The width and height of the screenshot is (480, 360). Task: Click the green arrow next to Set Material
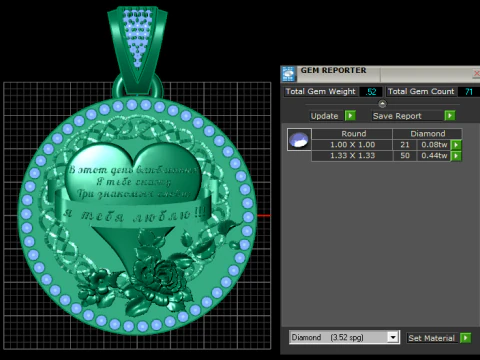(x=465, y=338)
